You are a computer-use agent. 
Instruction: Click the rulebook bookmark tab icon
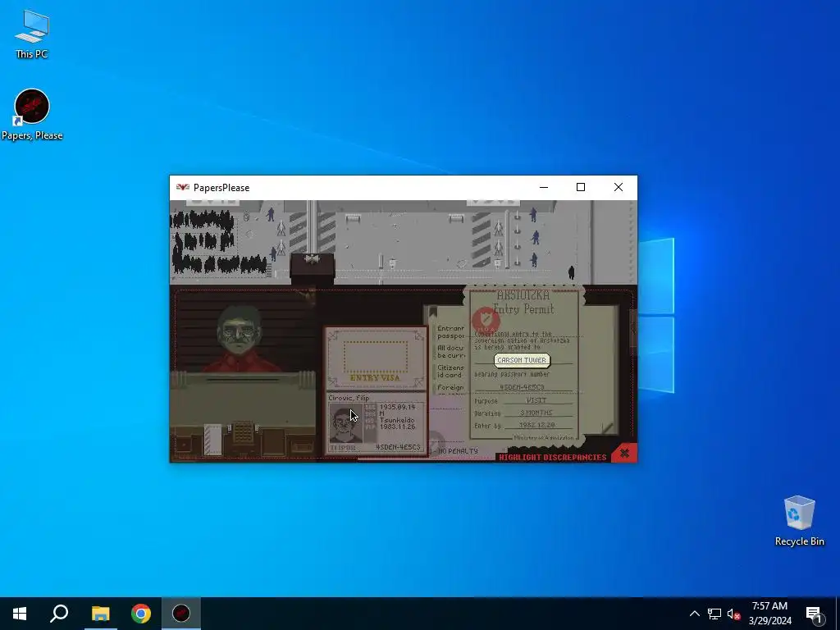pyautogui.click(x=432, y=312)
